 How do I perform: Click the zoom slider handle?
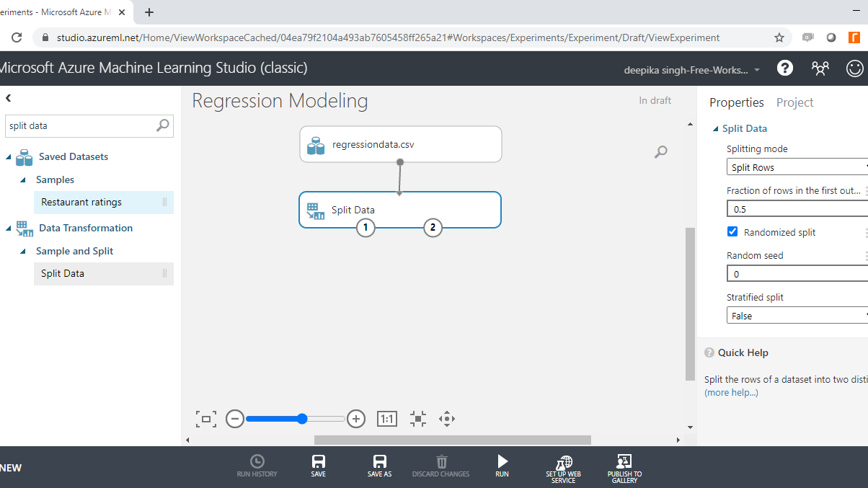(x=302, y=419)
